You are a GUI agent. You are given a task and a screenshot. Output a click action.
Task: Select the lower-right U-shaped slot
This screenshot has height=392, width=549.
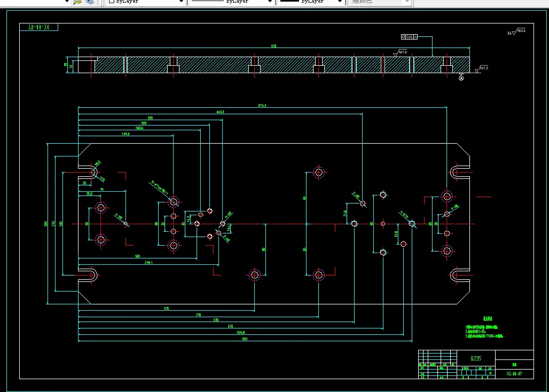(459, 275)
